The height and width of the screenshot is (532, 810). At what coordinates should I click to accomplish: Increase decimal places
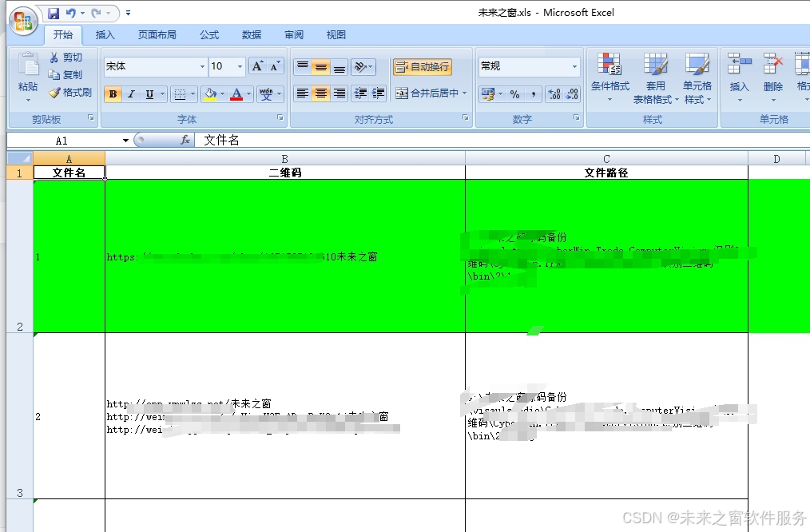click(554, 94)
